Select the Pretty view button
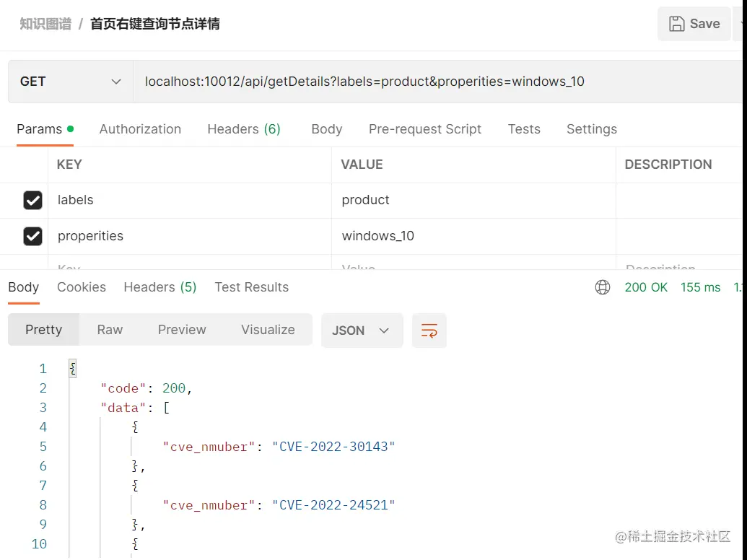This screenshot has width=747, height=560. 44,330
